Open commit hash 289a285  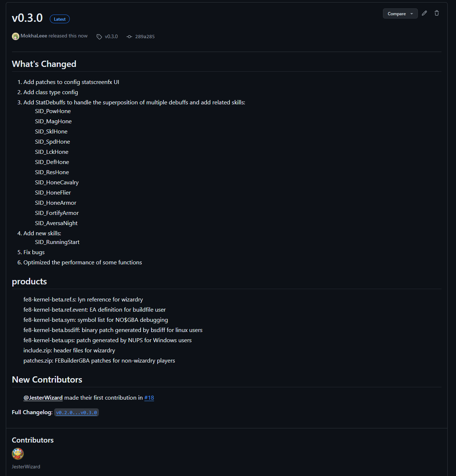coord(145,37)
